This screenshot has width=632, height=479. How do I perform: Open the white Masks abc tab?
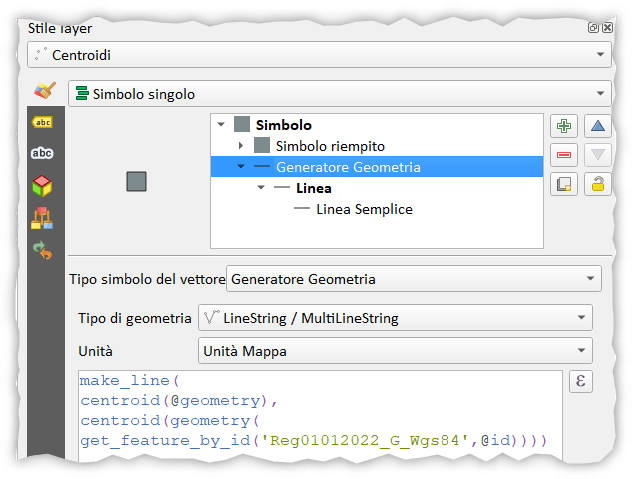tap(42, 153)
